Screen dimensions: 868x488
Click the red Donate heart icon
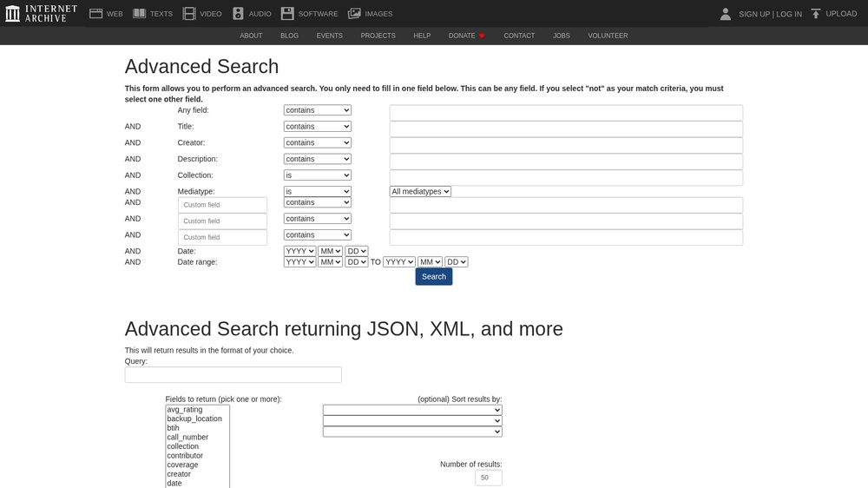coord(482,36)
